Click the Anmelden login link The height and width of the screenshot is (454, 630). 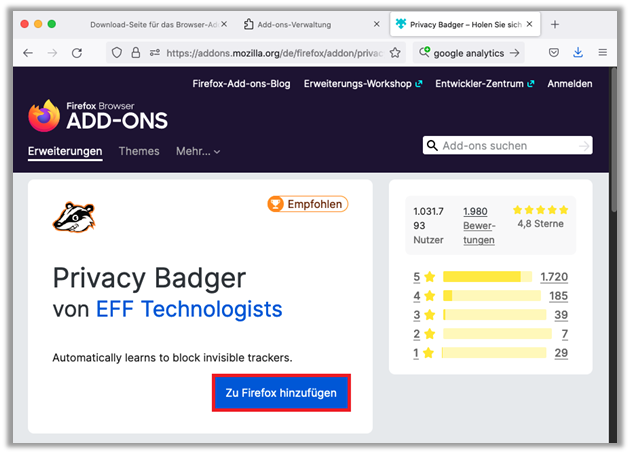[569, 84]
